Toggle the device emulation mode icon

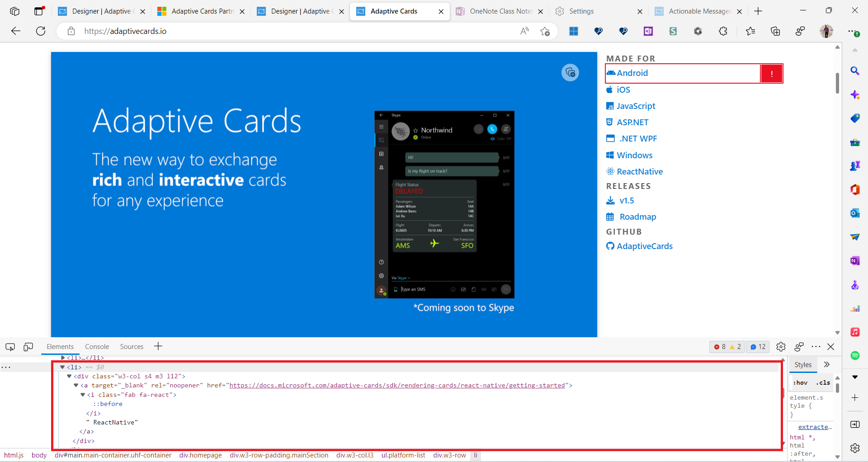coord(28,347)
